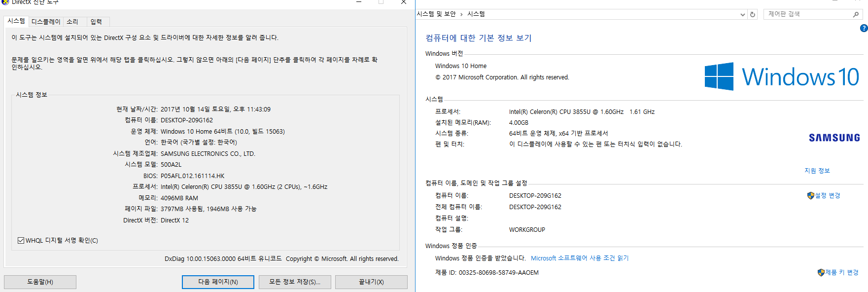This screenshot has width=868, height=292.
Task: Click the breadcrumb arrow after 시스템 및 보안
Action: tap(461, 14)
